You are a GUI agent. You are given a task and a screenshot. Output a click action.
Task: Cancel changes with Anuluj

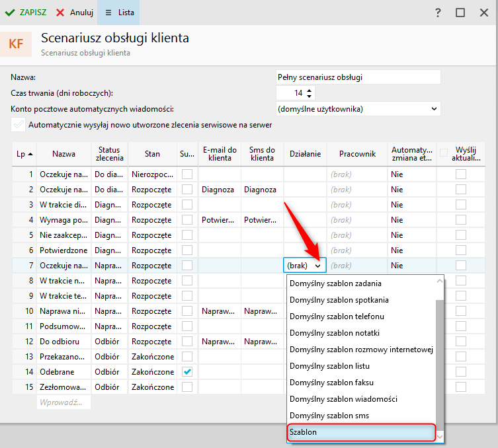tap(75, 13)
